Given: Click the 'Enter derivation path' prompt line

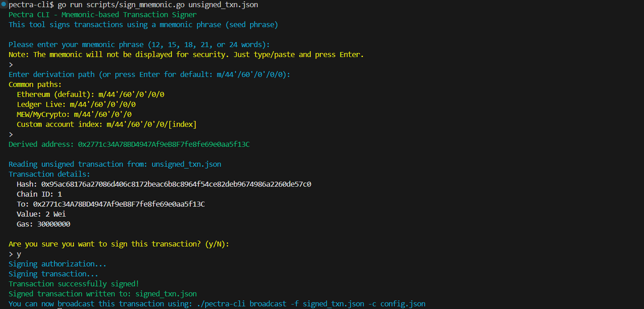Looking at the screenshot, I should (149, 74).
